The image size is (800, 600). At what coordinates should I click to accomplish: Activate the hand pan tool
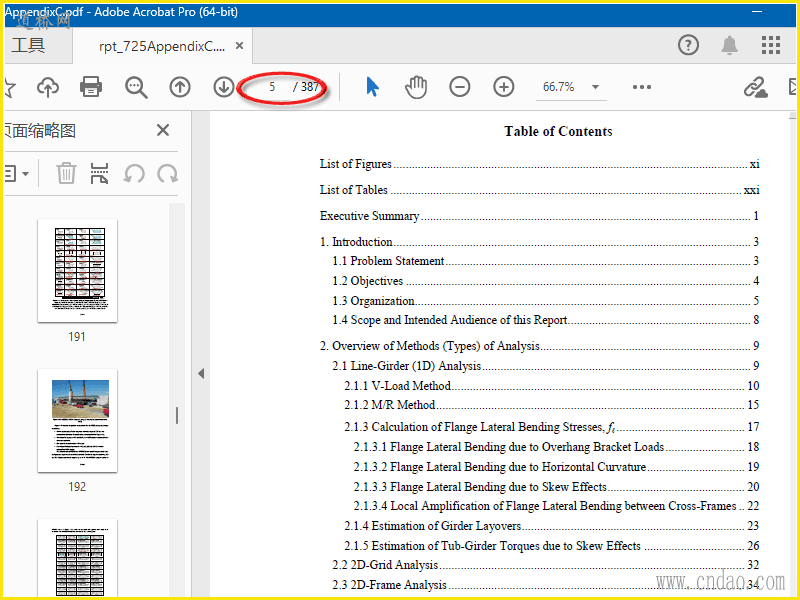(x=416, y=87)
